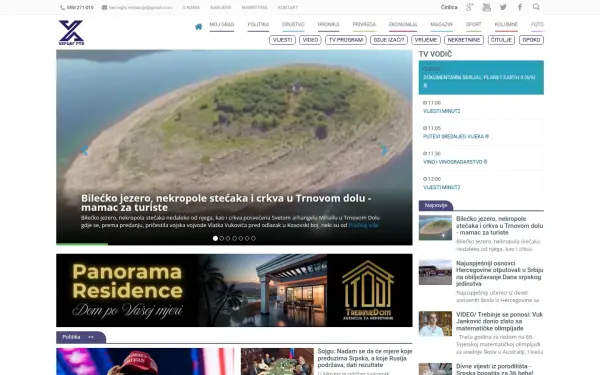Visit the Facebook page icon
Image resolution: width=600 pixels, height=375 pixels.
pyautogui.click(x=520, y=7)
